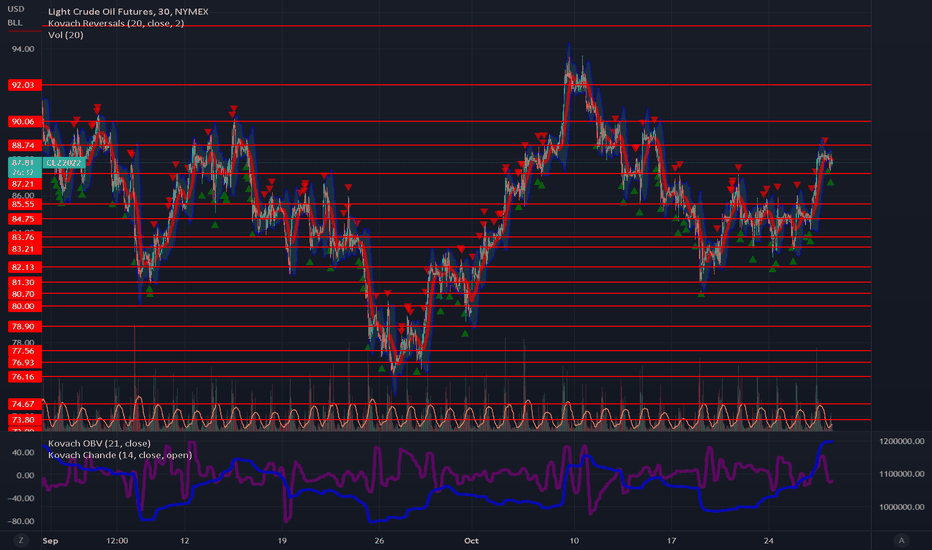Click the 73.80 price level label
Image resolution: width=932 pixels, height=550 pixels.
tap(24, 419)
